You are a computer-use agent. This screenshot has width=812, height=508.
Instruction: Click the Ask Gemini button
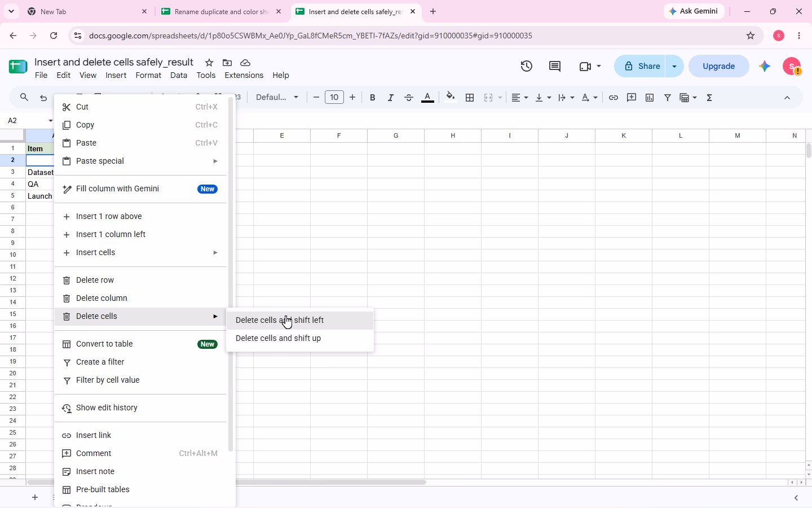pos(694,11)
